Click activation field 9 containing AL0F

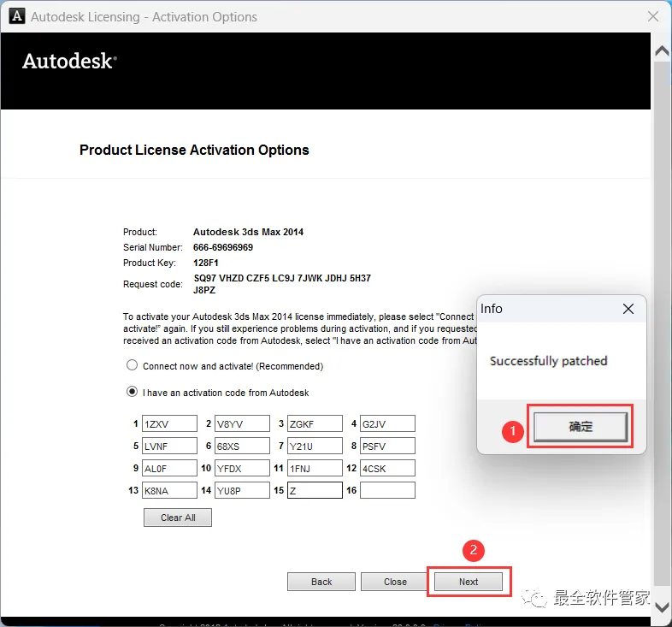click(x=170, y=468)
